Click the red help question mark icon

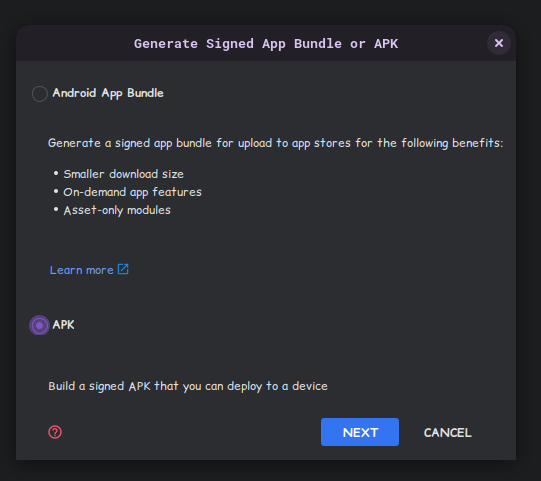coord(55,432)
